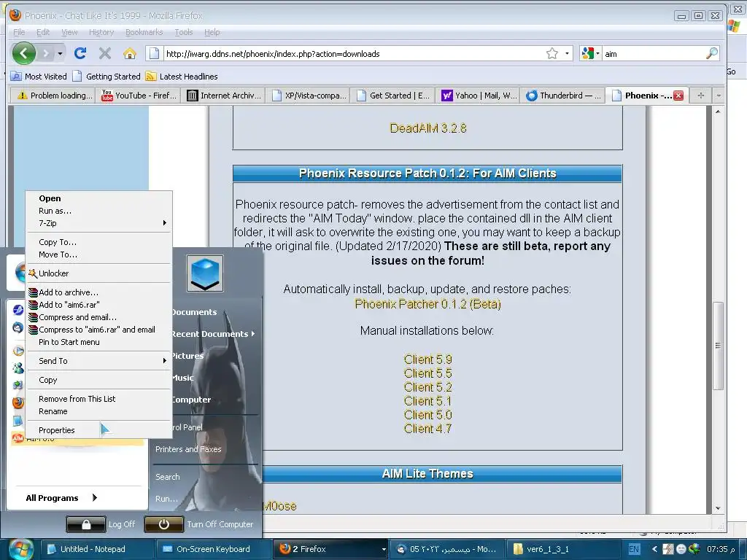Image resolution: width=747 pixels, height=560 pixels.
Task: Click the Firefox back arrow button
Action: pyautogui.click(x=24, y=52)
